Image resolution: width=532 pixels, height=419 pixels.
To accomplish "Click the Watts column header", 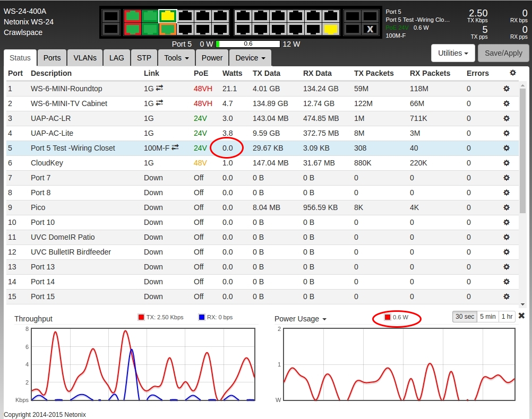I will (x=233, y=73).
